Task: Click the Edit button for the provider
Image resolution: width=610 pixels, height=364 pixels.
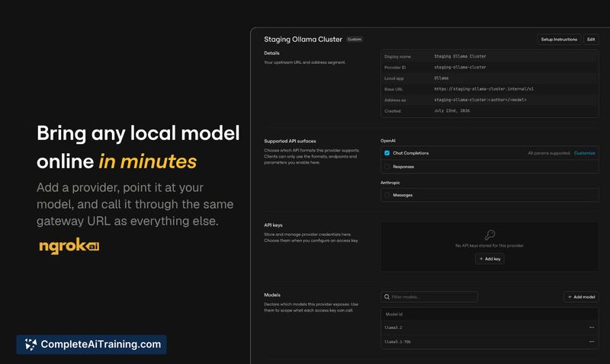Action: pyautogui.click(x=591, y=40)
